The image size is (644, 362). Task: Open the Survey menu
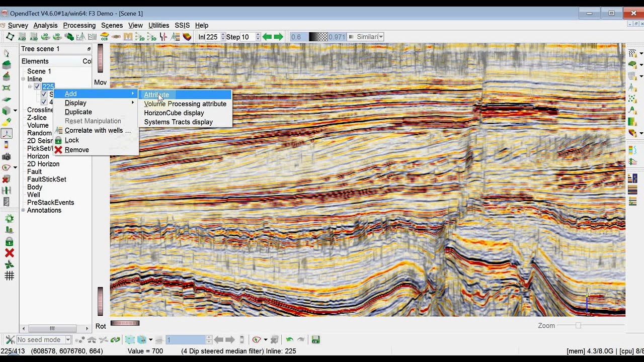pos(18,25)
